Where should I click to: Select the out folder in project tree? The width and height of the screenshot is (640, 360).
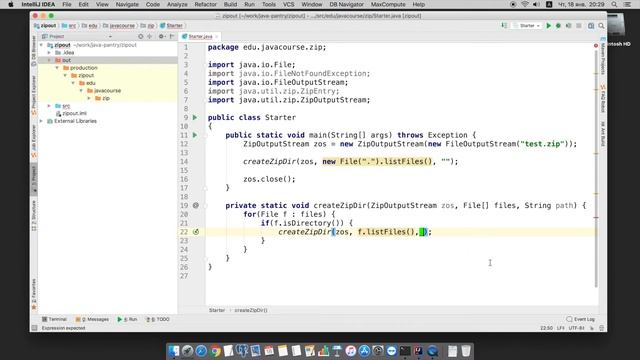pyautogui.click(x=107, y=60)
